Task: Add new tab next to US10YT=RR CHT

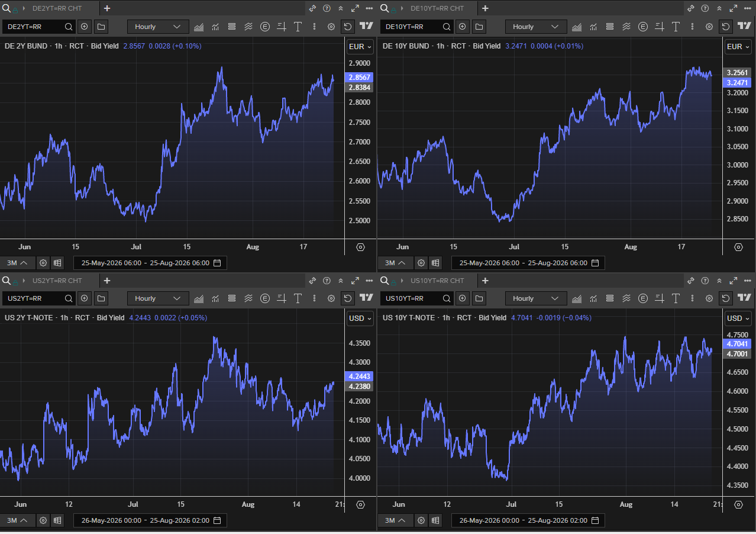Action: pyautogui.click(x=485, y=280)
